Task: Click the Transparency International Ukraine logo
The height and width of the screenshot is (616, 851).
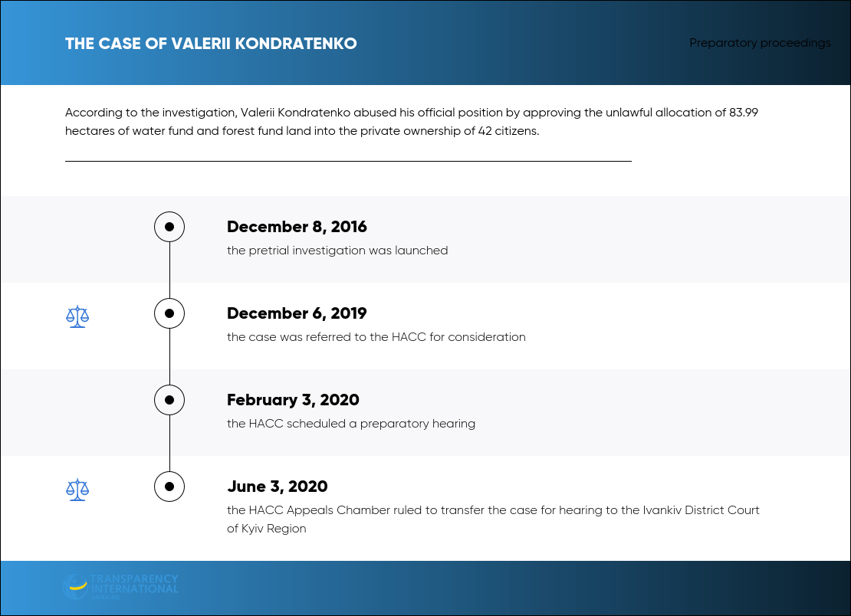Action: pyautogui.click(x=120, y=587)
